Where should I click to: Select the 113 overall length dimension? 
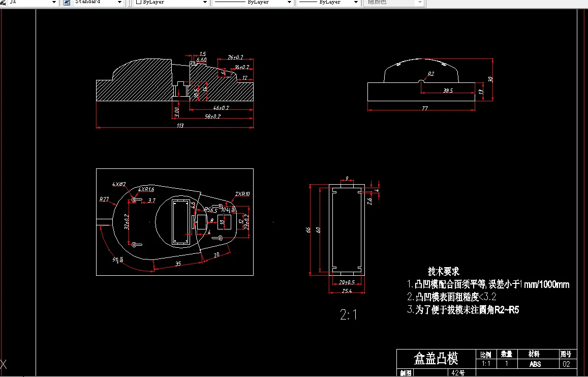click(x=180, y=126)
